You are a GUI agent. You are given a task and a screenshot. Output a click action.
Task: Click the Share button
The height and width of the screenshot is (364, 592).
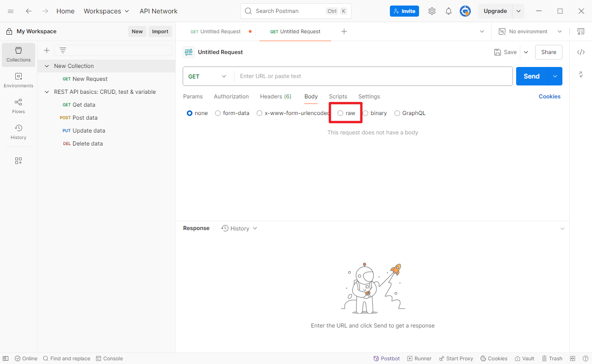[549, 52]
